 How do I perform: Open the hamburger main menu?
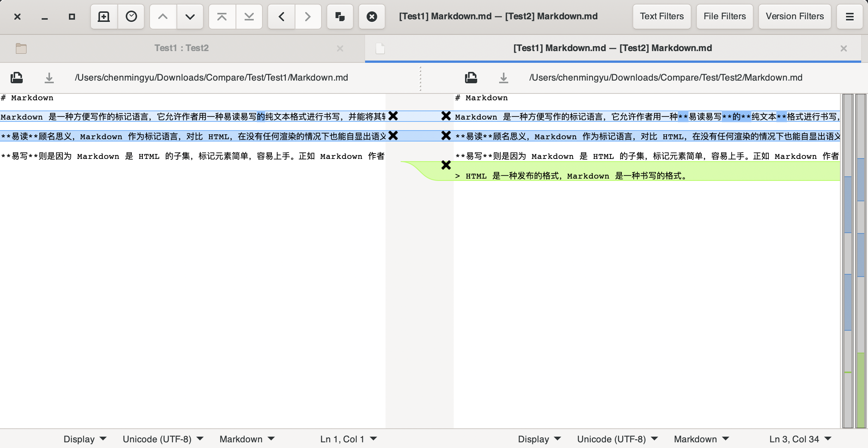[849, 17]
